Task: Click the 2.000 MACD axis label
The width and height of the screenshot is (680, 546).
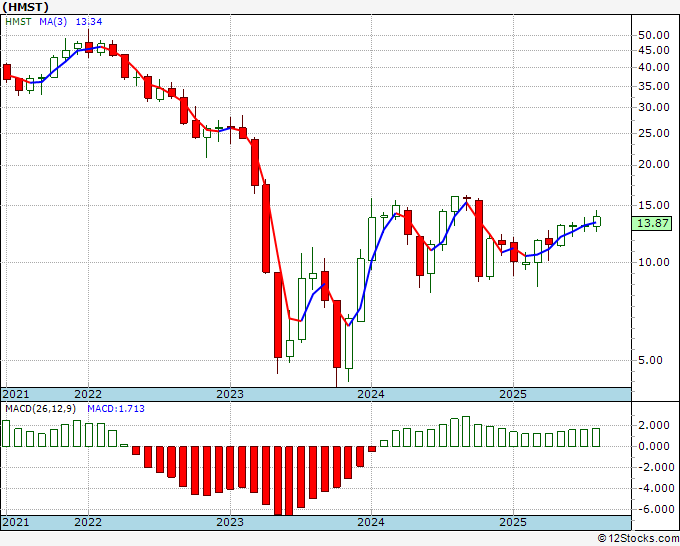Action: pyautogui.click(x=654, y=425)
